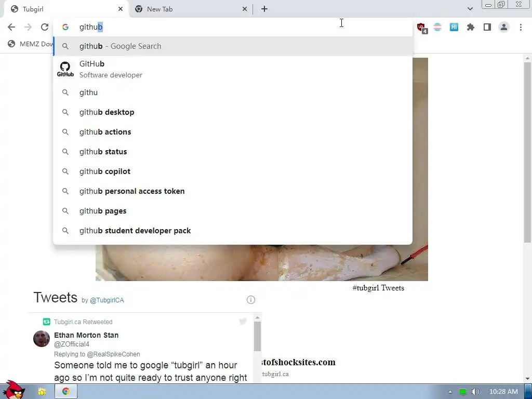Click the page vertical scrollbar thumb

click(527, 152)
